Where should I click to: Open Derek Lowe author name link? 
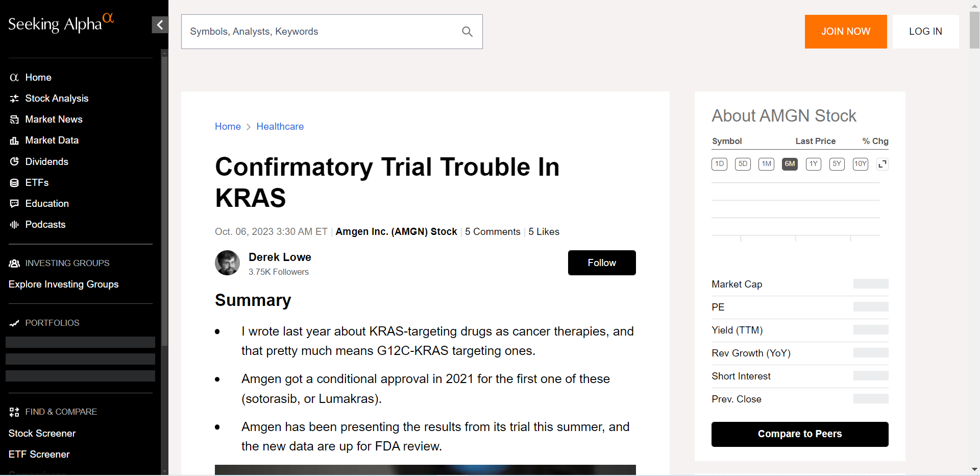(x=280, y=257)
